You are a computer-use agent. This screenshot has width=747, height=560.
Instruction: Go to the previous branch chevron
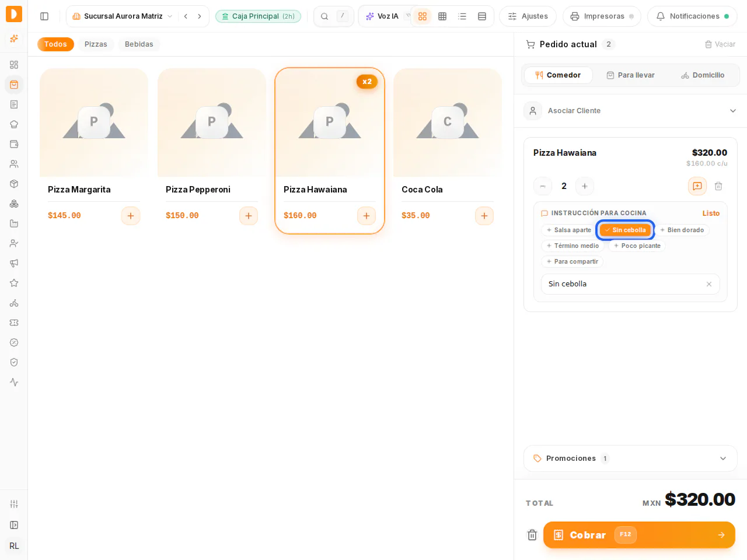186,16
